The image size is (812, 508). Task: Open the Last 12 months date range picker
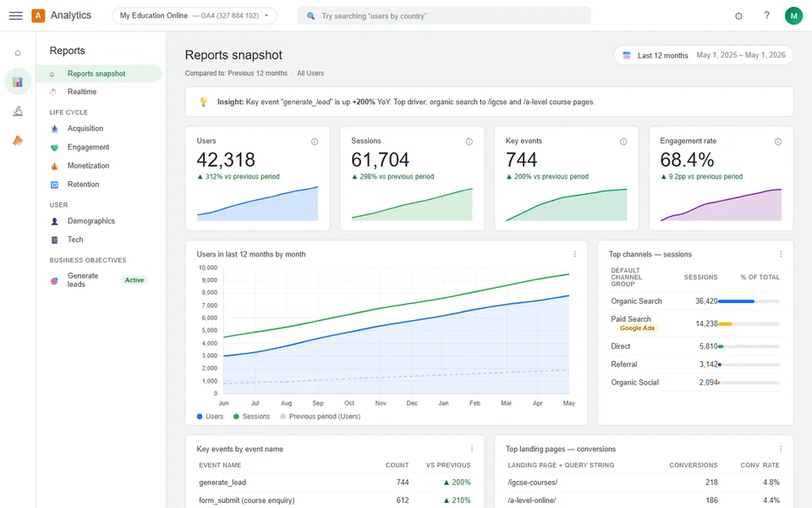click(703, 56)
